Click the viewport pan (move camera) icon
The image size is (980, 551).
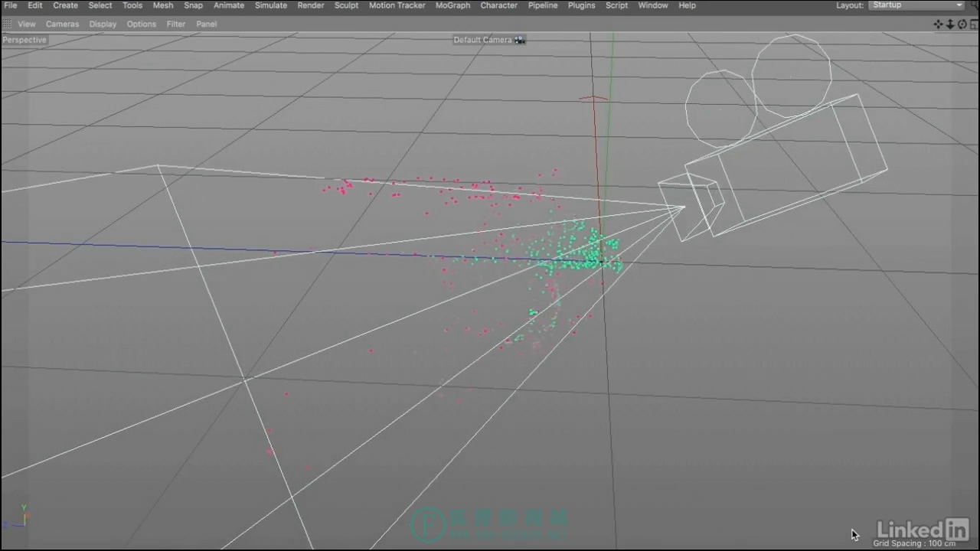point(939,24)
